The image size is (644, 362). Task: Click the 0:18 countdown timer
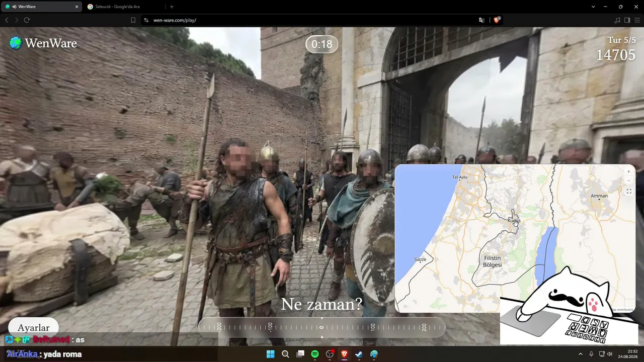click(x=322, y=44)
